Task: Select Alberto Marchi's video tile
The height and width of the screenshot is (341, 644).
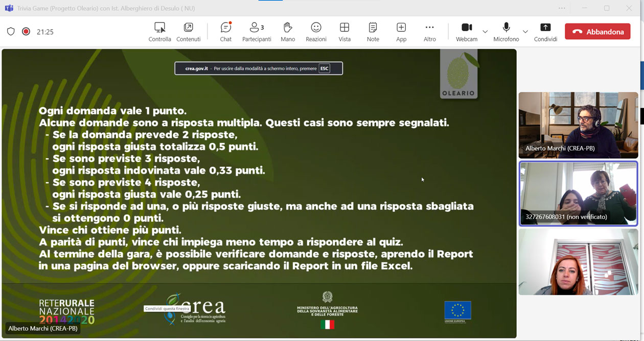Action: click(x=578, y=125)
